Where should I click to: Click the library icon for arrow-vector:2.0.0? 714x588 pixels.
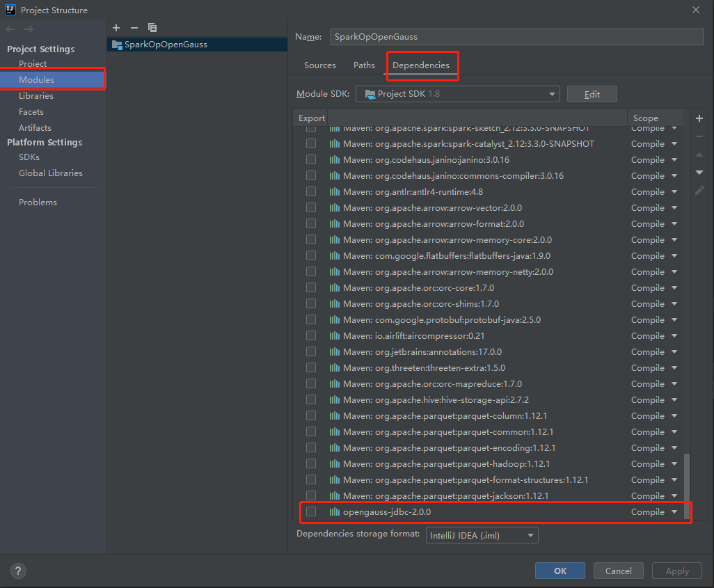tap(335, 207)
